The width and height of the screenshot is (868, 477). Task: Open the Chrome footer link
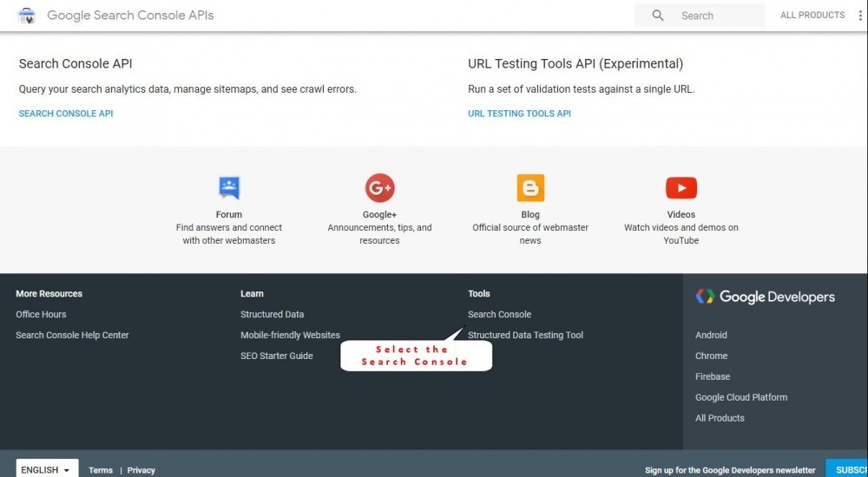pyautogui.click(x=712, y=356)
